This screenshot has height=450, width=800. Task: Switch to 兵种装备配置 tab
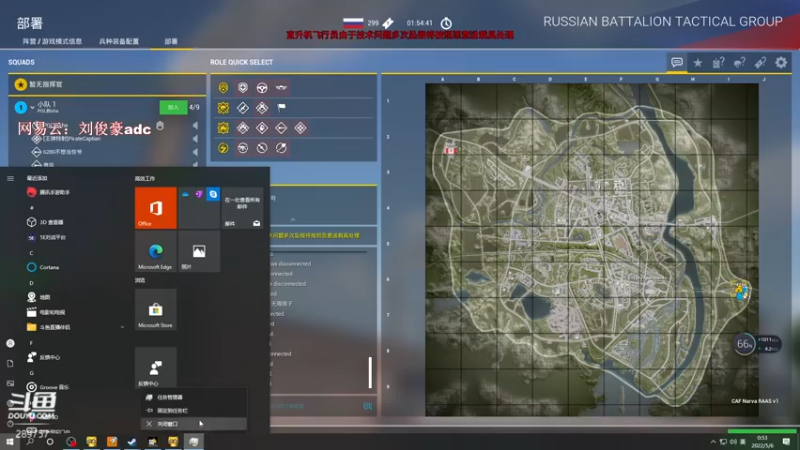pyautogui.click(x=119, y=41)
